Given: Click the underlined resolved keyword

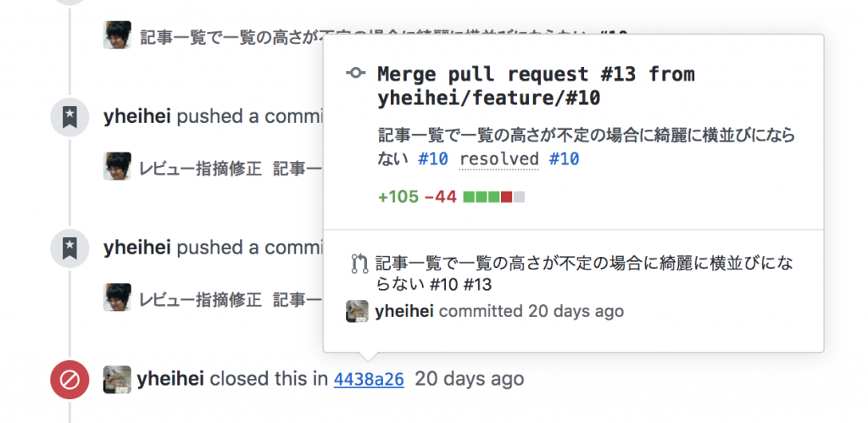Looking at the screenshot, I should click(498, 159).
